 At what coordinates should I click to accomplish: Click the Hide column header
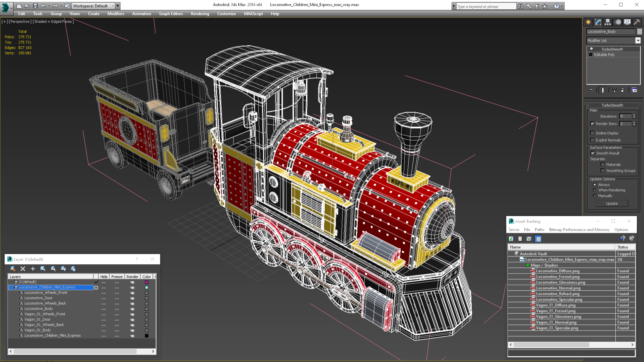[x=104, y=277]
